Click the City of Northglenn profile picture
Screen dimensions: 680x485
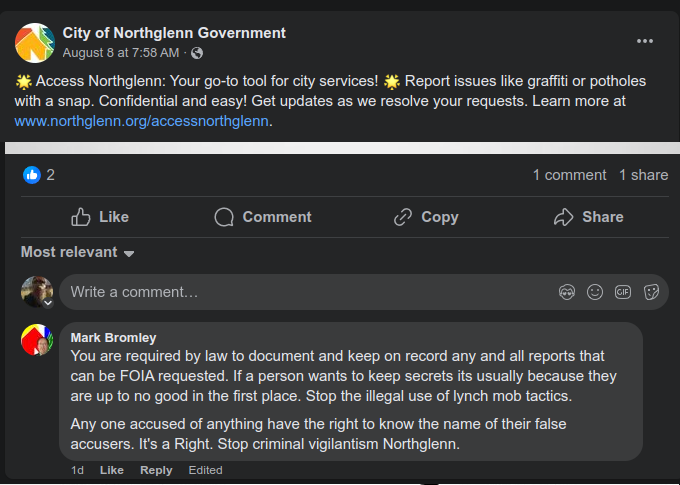(35, 42)
